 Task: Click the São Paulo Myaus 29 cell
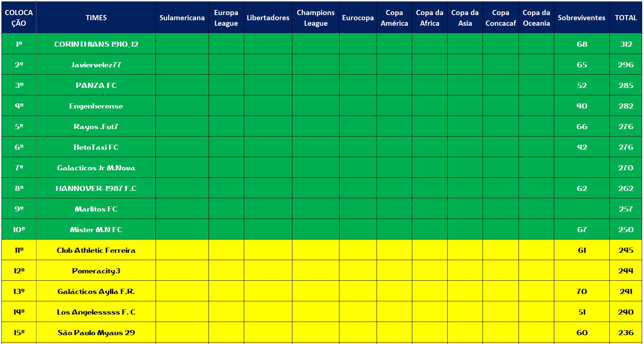click(96, 333)
